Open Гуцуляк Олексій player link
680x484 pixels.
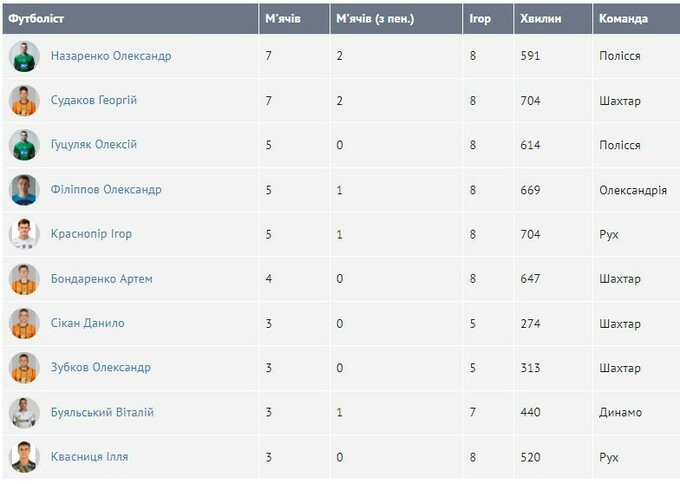[x=94, y=145]
